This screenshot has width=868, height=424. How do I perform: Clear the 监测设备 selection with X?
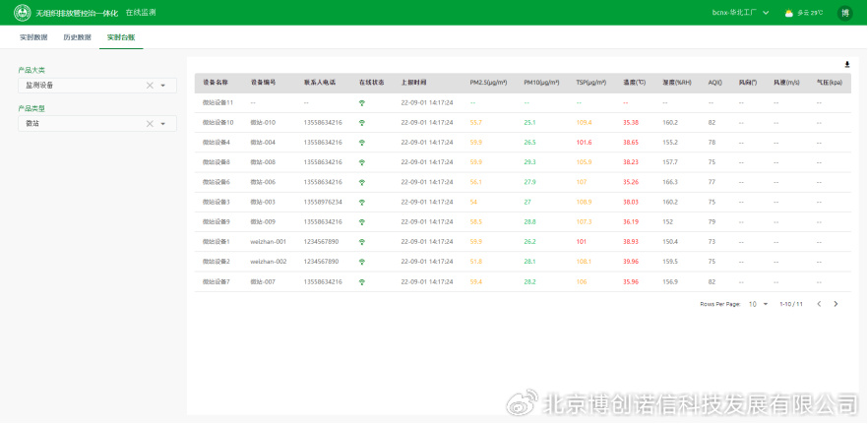click(151, 86)
